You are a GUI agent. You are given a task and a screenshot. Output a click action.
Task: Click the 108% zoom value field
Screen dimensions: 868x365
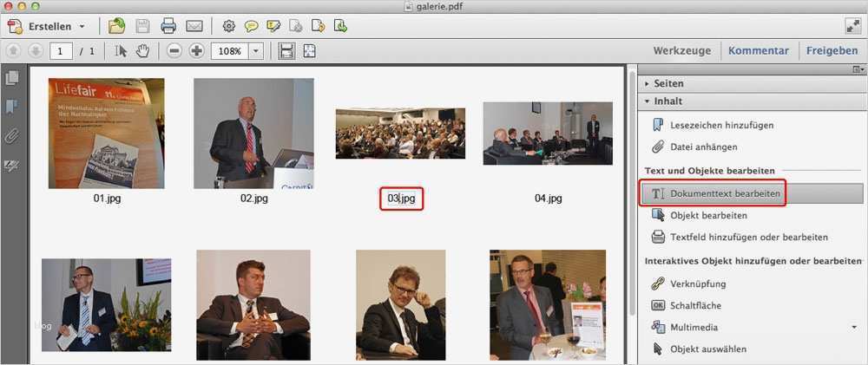click(230, 51)
